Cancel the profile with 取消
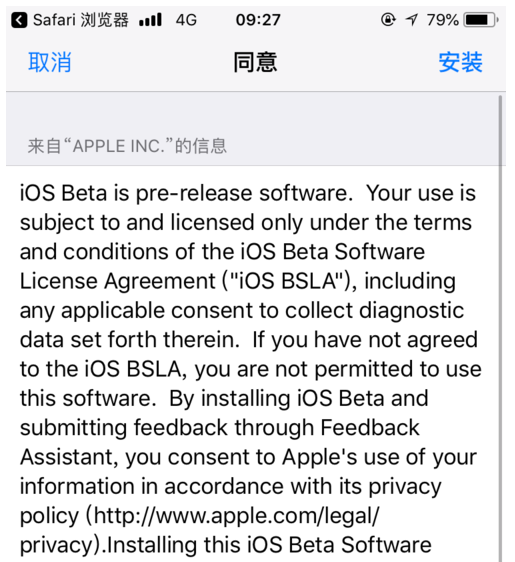 (x=50, y=62)
